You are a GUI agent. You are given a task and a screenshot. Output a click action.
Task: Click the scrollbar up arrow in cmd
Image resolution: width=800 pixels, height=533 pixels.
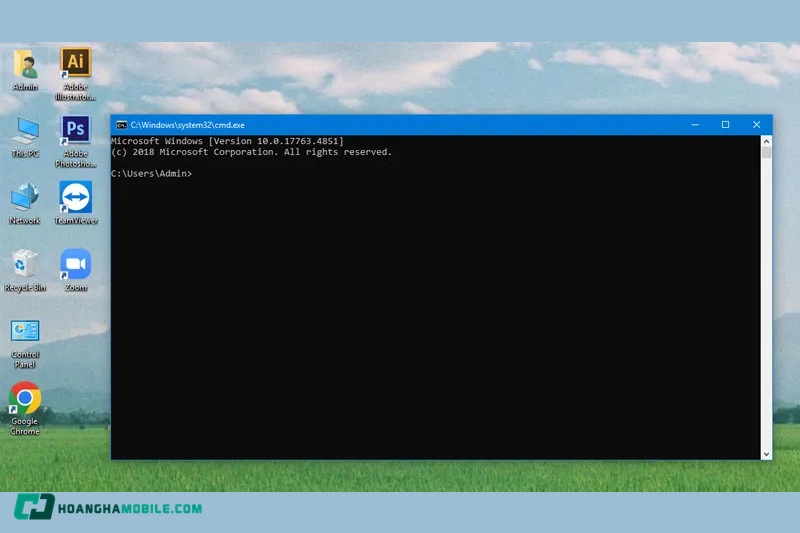click(767, 141)
